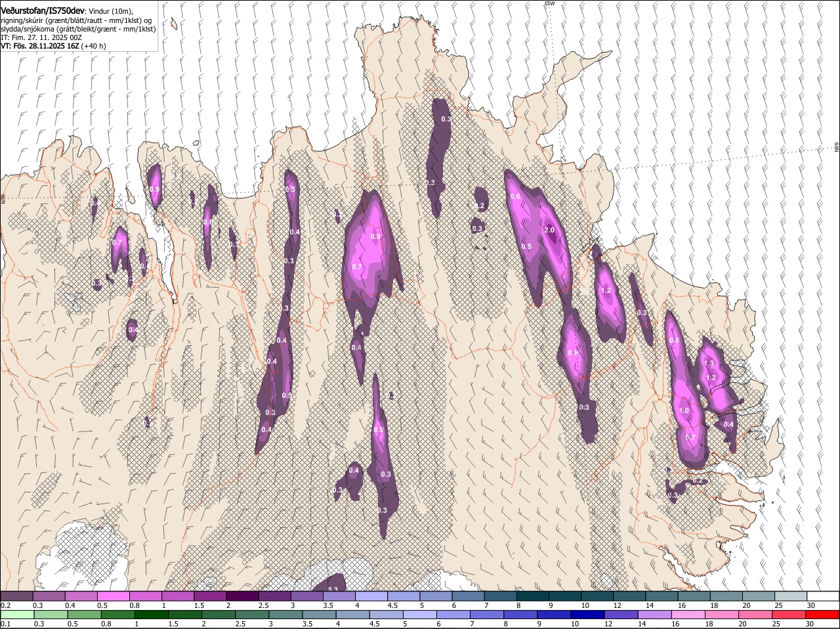Select the 5 swatch in the upper legend row
This screenshot has height=629, width=840.
(436, 596)
